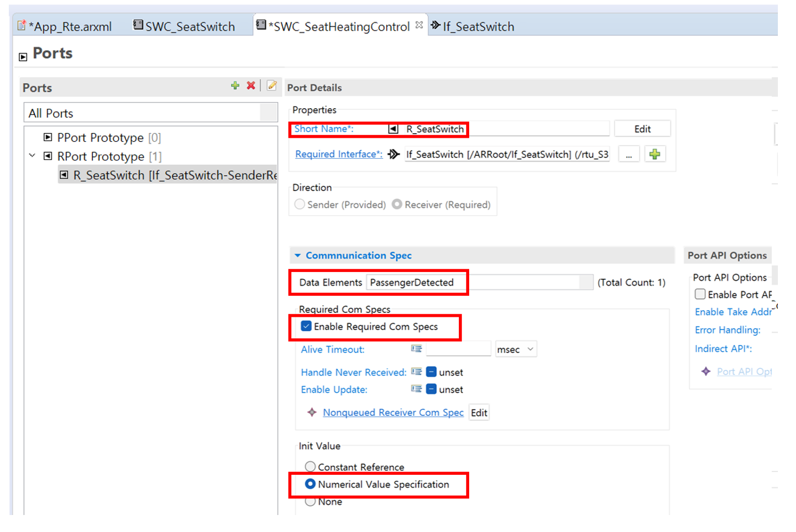Toggle Enable Required Com Specs checkbox
Viewport: 796px width, 532px height.
click(307, 326)
